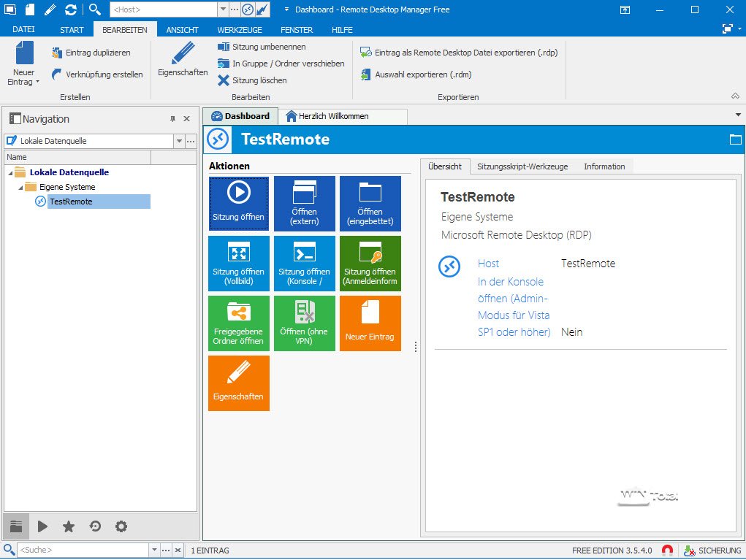Image resolution: width=746 pixels, height=560 pixels.
Task: Show the recent history view
Action: [x=95, y=526]
